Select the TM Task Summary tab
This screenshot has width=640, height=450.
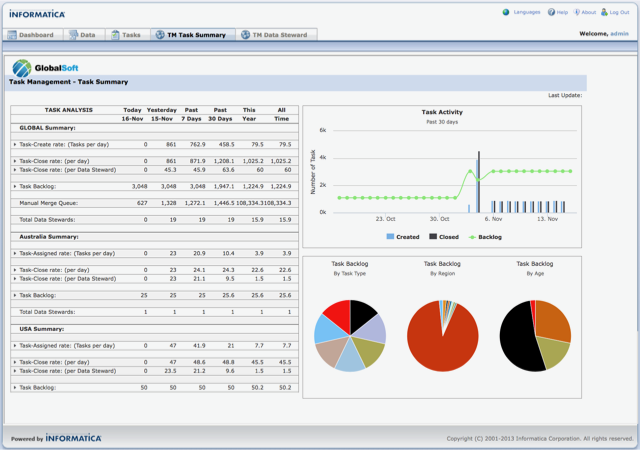pos(193,35)
